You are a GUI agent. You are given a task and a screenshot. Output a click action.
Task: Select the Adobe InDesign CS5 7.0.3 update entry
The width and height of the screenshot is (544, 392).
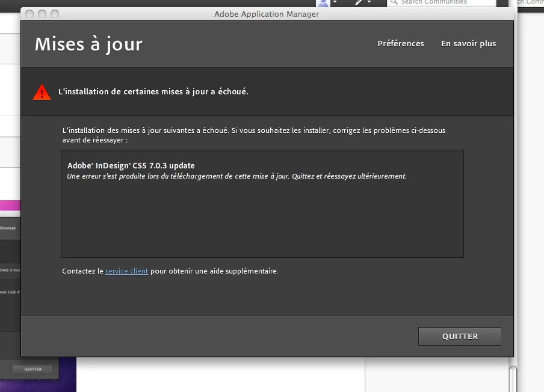click(x=131, y=166)
